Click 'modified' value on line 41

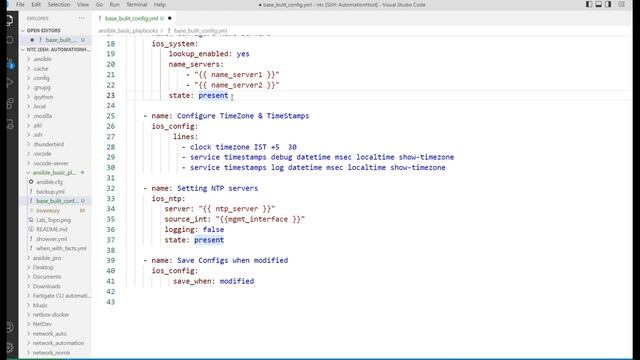point(237,281)
